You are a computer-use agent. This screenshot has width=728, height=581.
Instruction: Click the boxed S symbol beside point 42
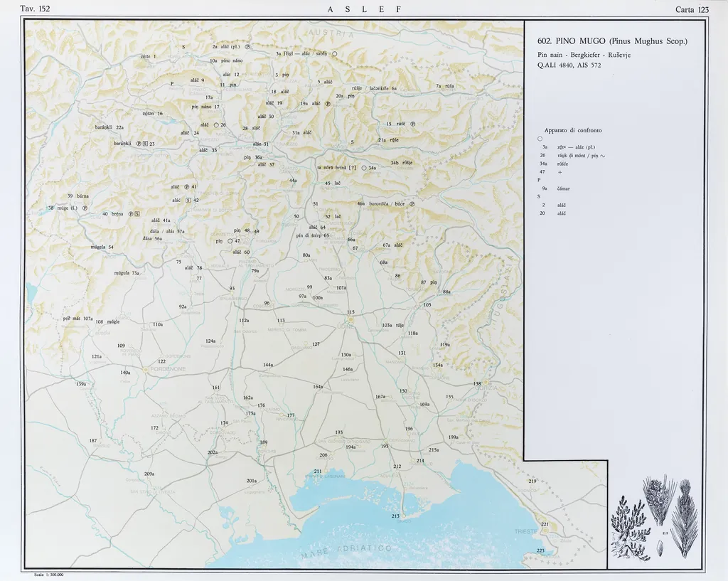point(188,201)
